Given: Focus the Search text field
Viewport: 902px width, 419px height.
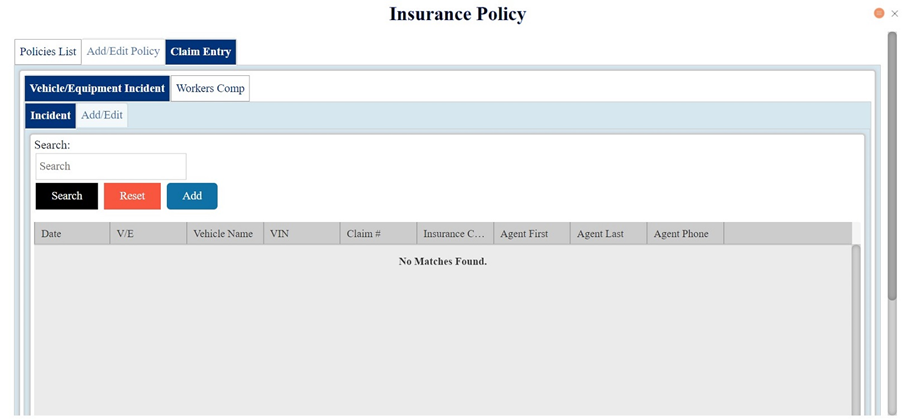Looking at the screenshot, I should click(111, 167).
